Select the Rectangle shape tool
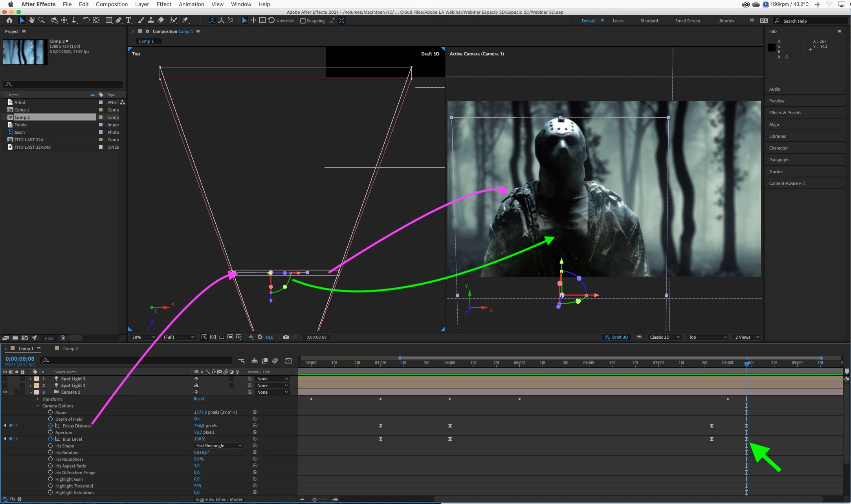This screenshot has width=851, height=504. coord(108,20)
